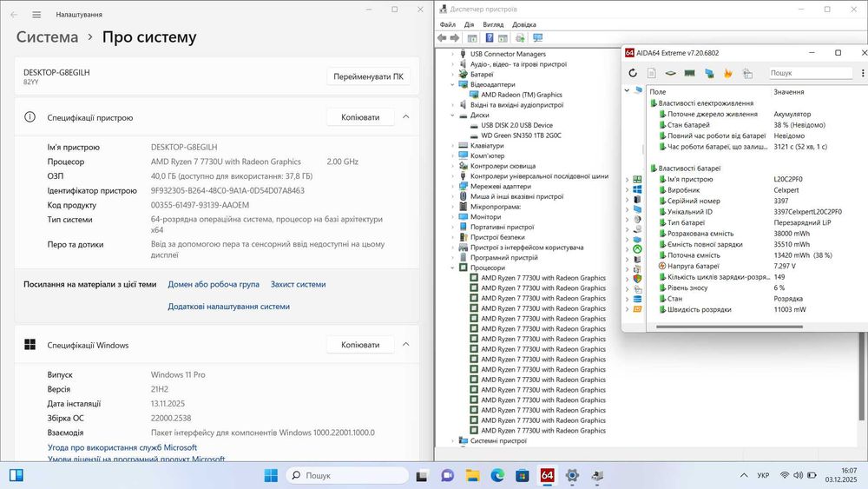Click the scan for hardware changes monitor icon

point(537,37)
